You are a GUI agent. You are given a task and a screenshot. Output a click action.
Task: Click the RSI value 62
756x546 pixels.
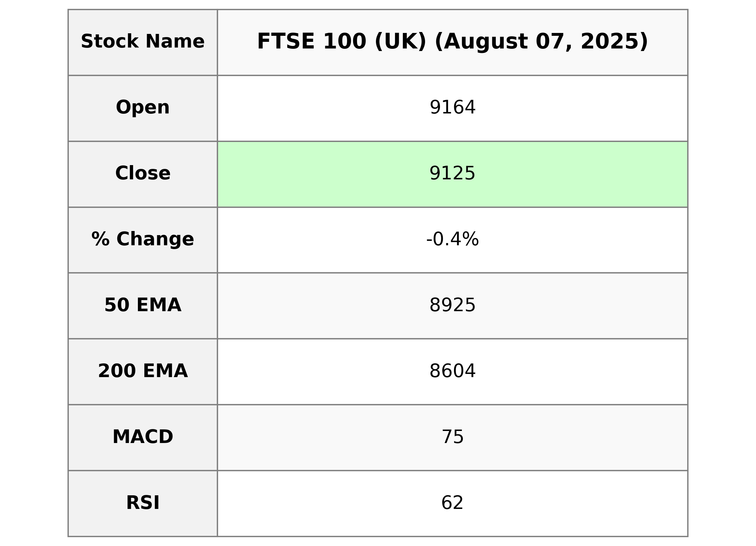[452, 503]
